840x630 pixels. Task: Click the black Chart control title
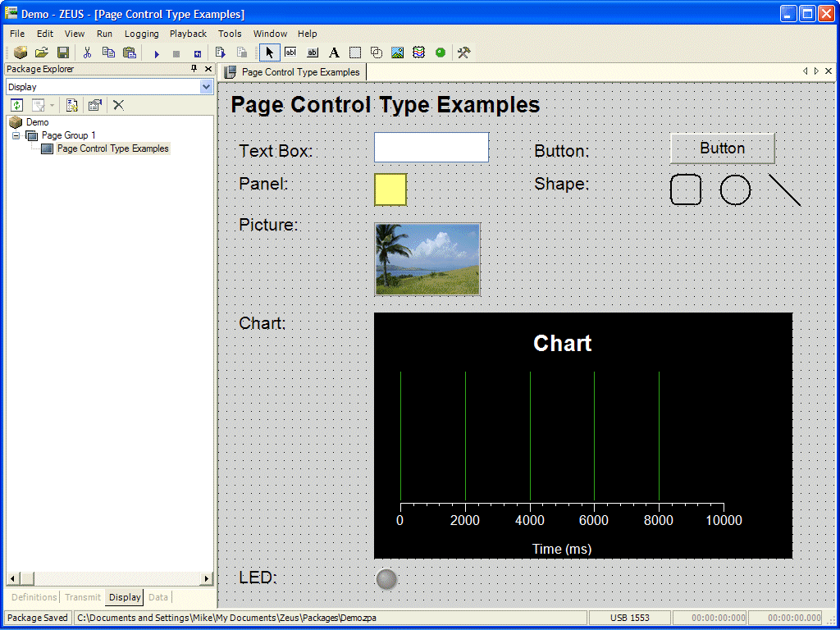click(x=563, y=344)
